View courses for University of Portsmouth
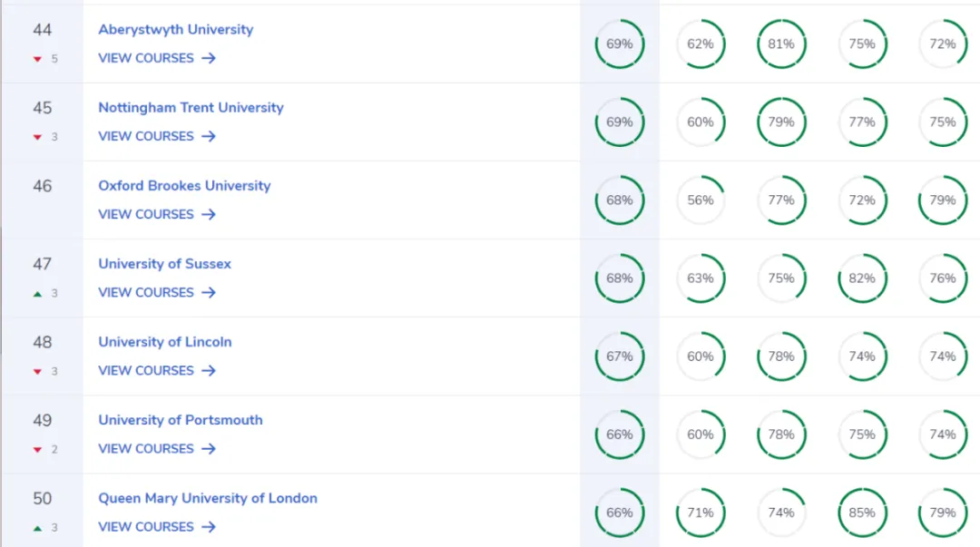 point(157,449)
